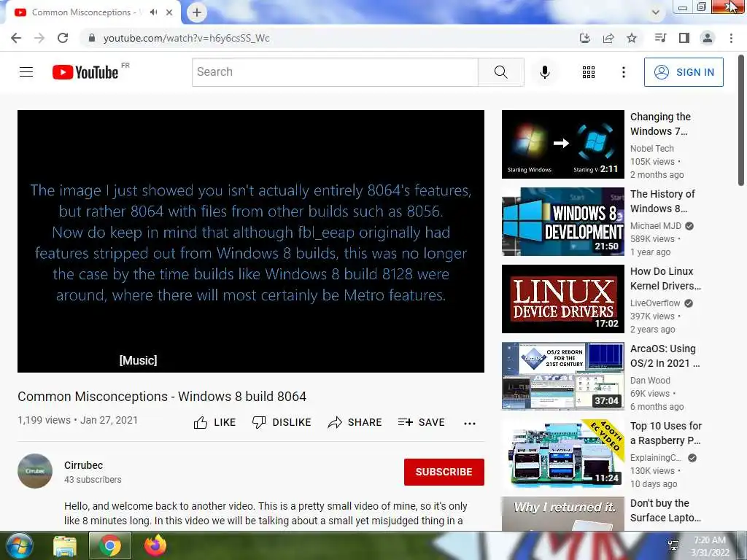The width and height of the screenshot is (747, 560).
Task: Subscribe to Cirrubec channel
Action: [444, 472]
